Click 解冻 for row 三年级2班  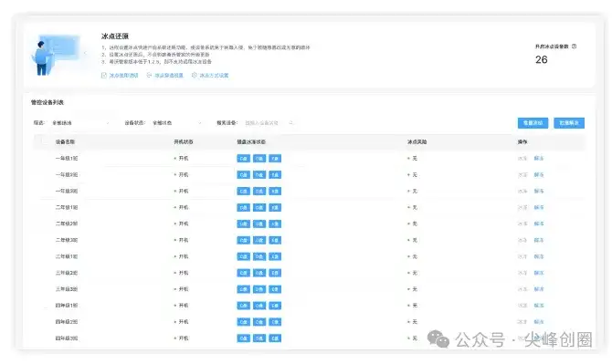point(539,273)
